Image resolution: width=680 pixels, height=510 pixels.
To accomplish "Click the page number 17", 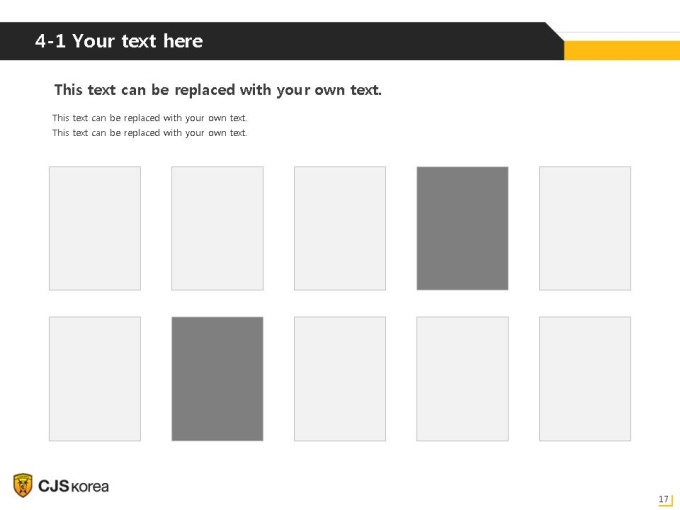I will 663,499.
